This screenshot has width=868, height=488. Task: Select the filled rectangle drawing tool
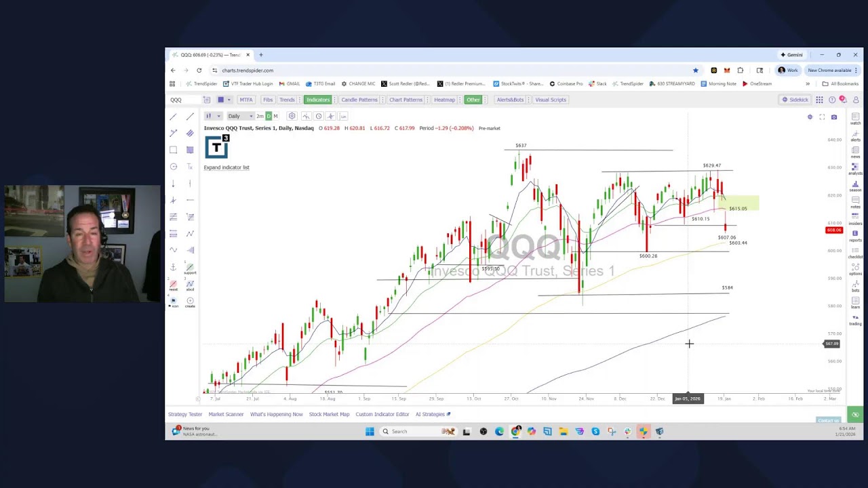click(190, 150)
